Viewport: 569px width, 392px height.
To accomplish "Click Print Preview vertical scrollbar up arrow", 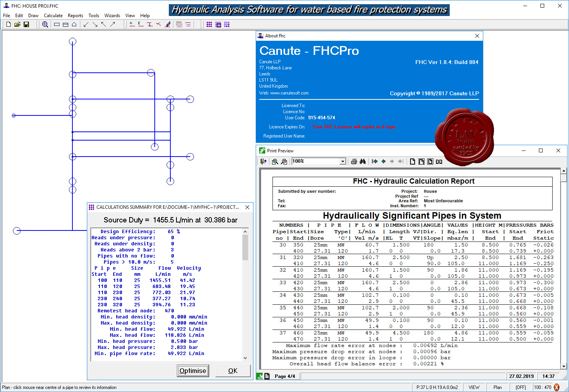I will [564, 171].
